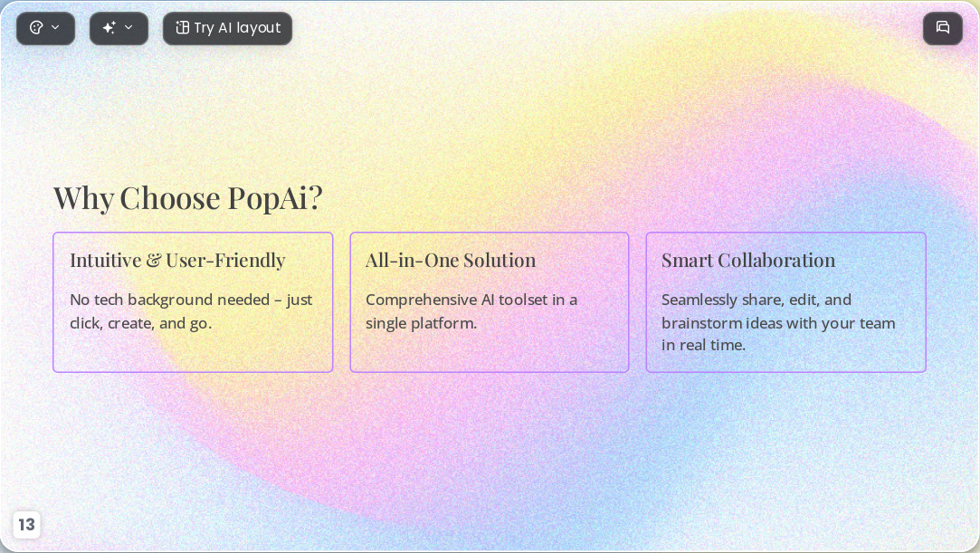
Task: Select the 'All-in-One Solution' card title
Action: coord(451,260)
